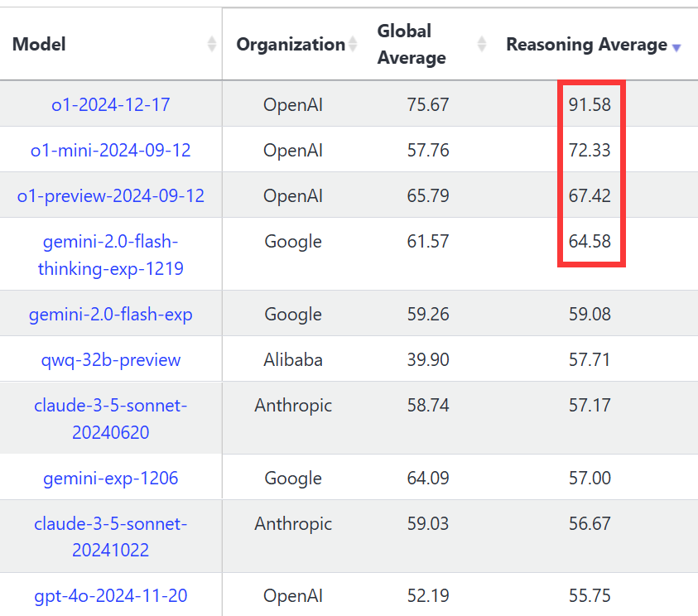Click OpenAI cell in o1-mini row

click(x=293, y=150)
